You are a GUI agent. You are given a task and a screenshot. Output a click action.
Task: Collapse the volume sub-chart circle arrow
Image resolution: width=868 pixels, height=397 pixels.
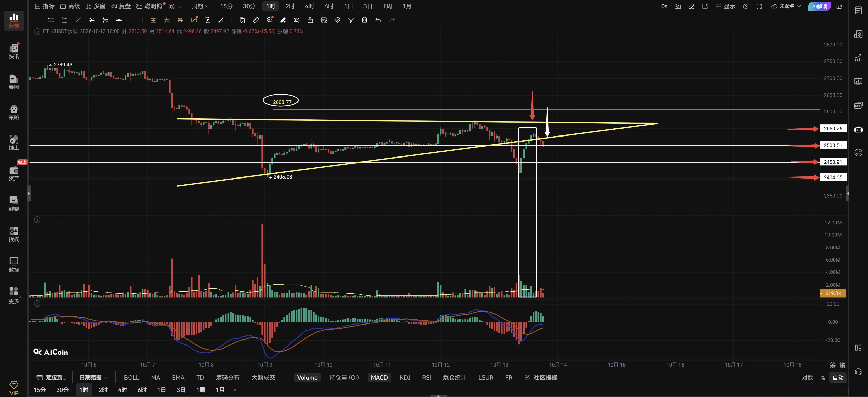click(37, 220)
